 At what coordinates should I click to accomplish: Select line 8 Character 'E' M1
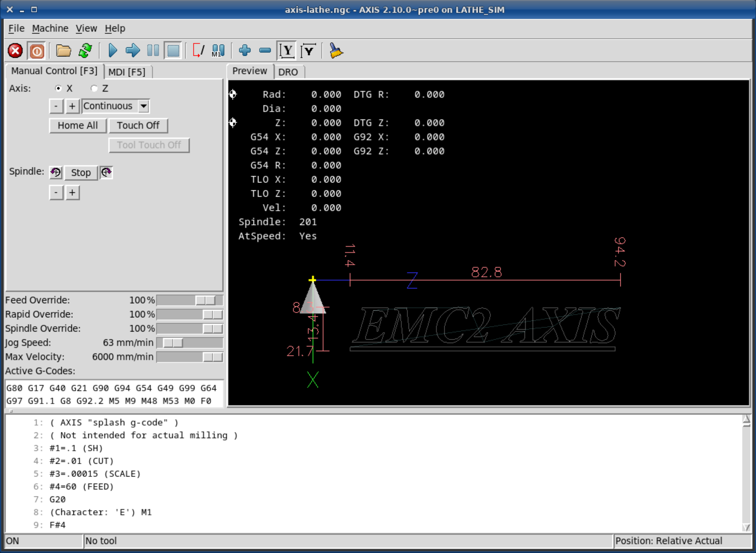tap(100, 512)
